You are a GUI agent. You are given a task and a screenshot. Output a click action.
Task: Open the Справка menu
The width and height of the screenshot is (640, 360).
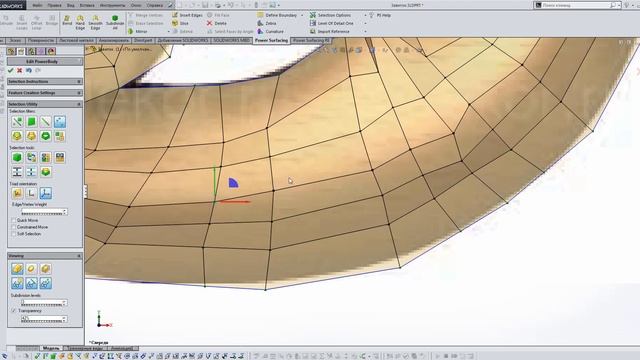point(155,5)
